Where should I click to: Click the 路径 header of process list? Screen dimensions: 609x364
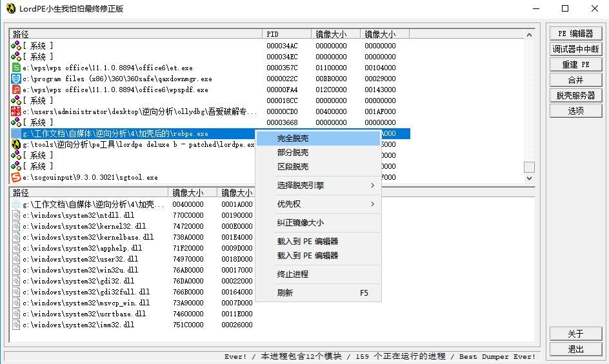(136, 34)
